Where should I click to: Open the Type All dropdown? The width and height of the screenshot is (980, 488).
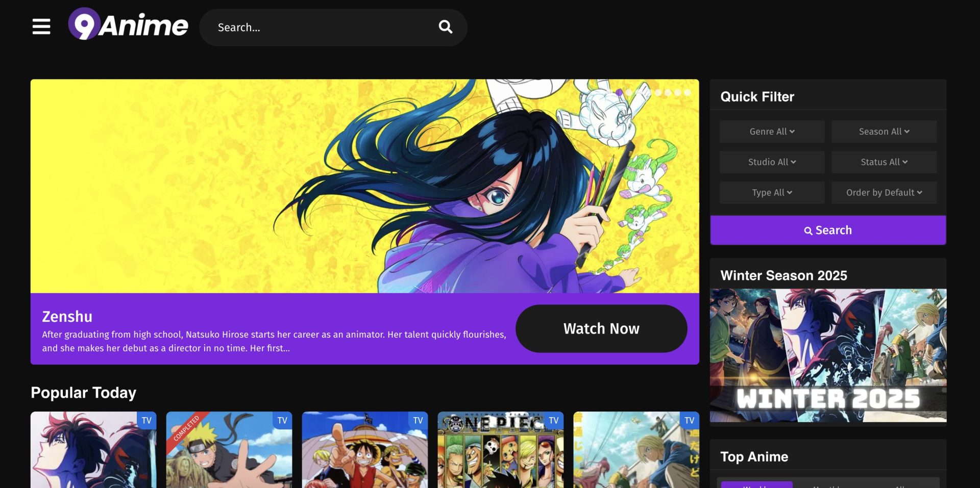[771, 192]
